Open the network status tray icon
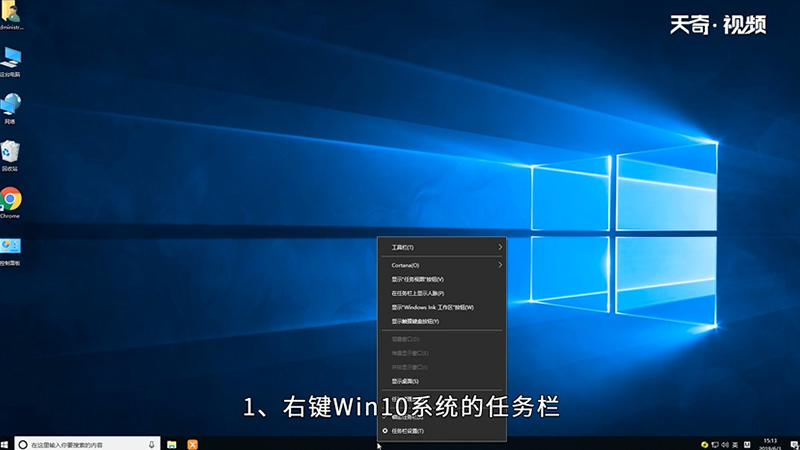Screen dimensions: 800x450 [715, 445]
